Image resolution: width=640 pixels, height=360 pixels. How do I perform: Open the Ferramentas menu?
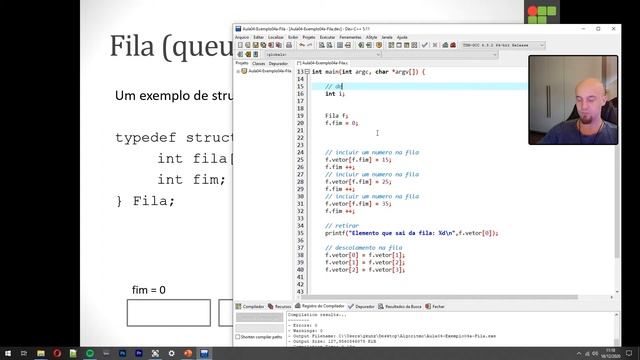(x=350, y=37)
